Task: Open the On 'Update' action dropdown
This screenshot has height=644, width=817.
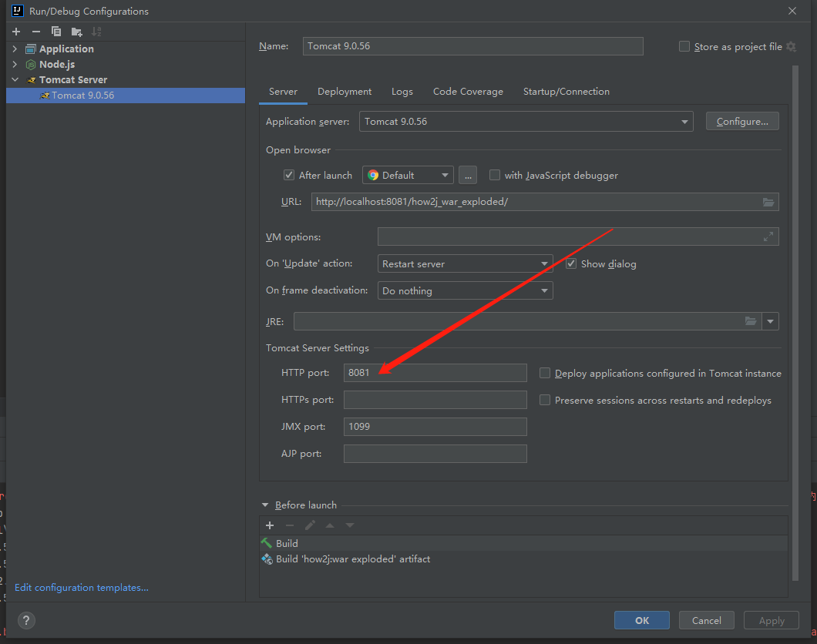Action: tap(544, 263)
